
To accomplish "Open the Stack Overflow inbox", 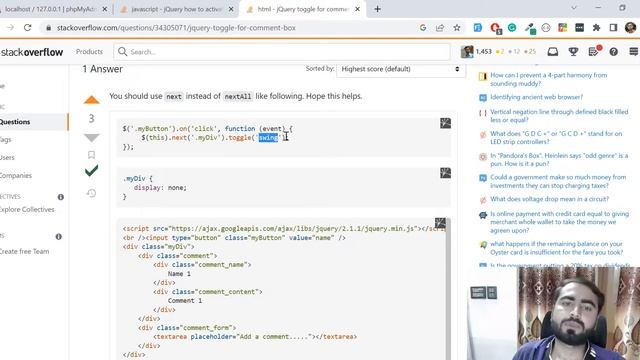I will coord(553,52).
